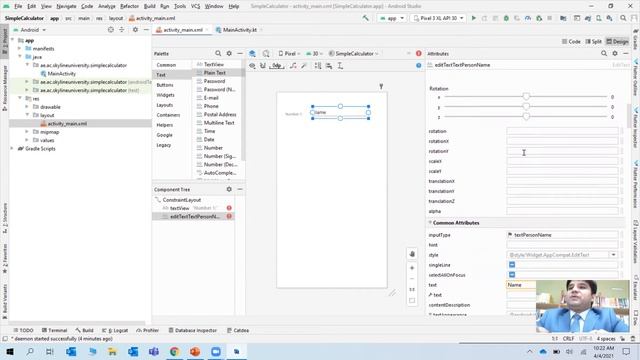Viewport: 640px width, 360px height.
Task: Open PowerPoint from the taskbar
Action: click(195, 351)
